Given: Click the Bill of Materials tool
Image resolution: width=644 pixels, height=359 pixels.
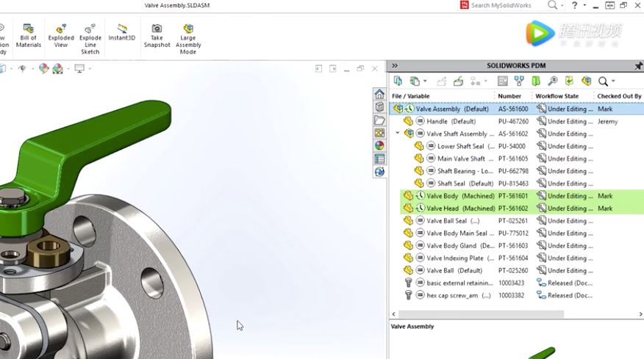Looking at the screenshot, I should pyautogui.click(x=29, y=36).
